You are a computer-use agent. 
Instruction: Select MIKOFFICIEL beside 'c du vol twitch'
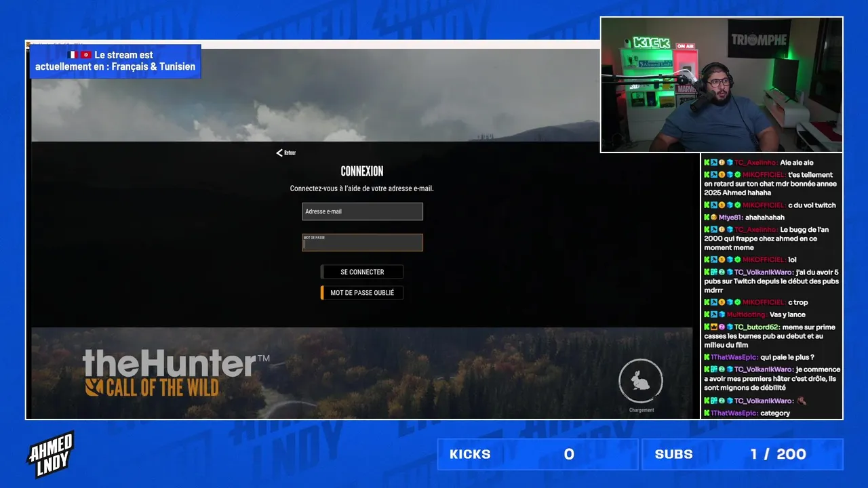(x=764, y=205)
